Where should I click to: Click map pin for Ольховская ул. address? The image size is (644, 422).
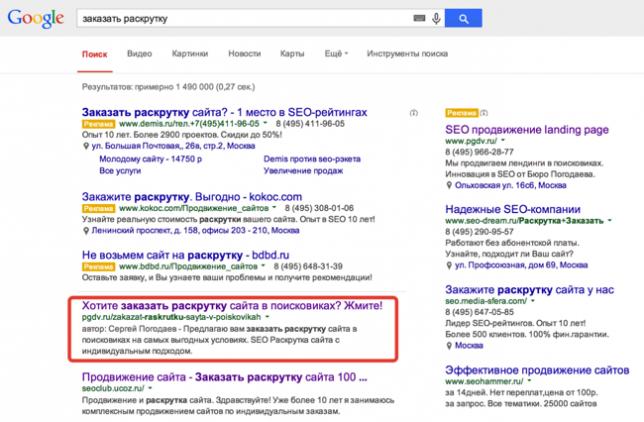(x=449, y=186)
